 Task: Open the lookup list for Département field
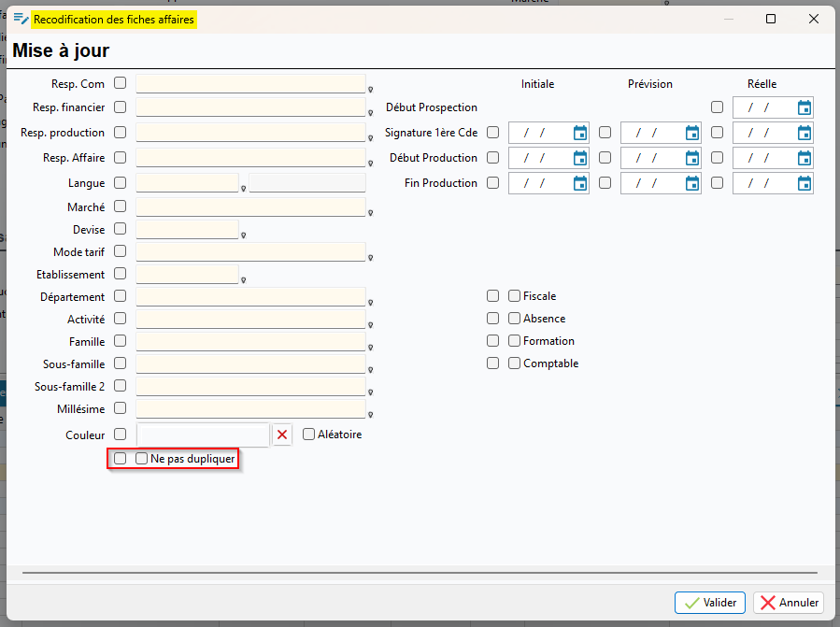[x=371, y=303]
